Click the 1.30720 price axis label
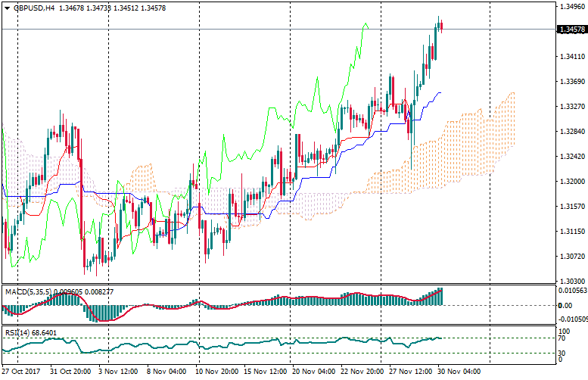The width and height of the screenshot is (588, 380). (571, 257)
